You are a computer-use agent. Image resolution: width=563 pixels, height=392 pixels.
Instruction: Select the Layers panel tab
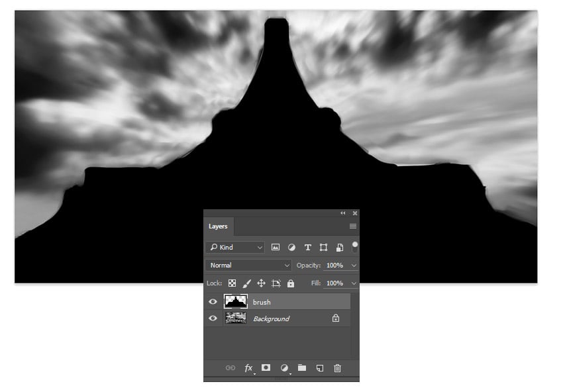click(217, 226)
